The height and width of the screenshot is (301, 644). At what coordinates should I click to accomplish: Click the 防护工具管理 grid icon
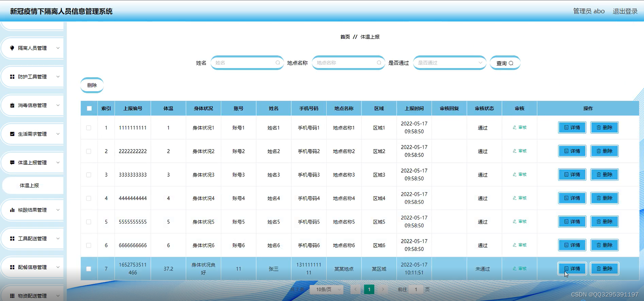pos(12,77)
